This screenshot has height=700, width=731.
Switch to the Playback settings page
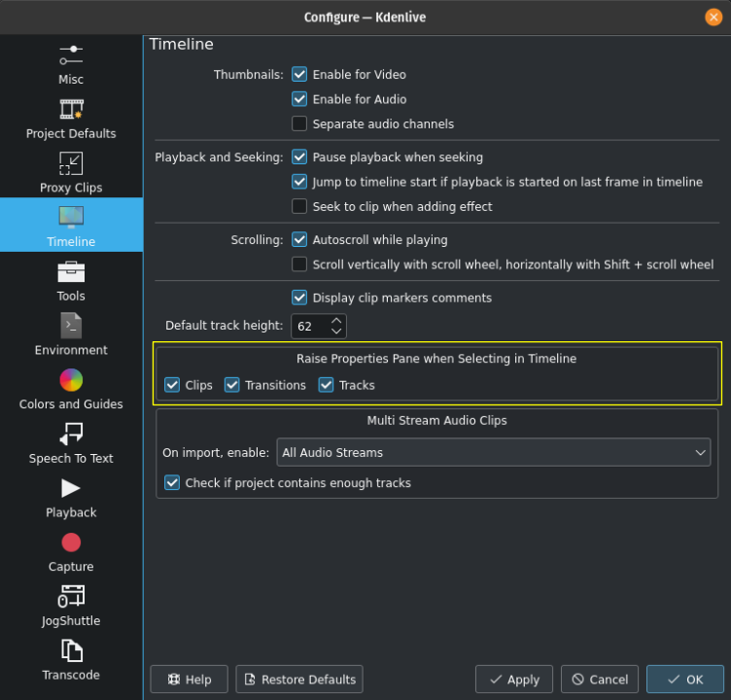[x=71, y=498]
